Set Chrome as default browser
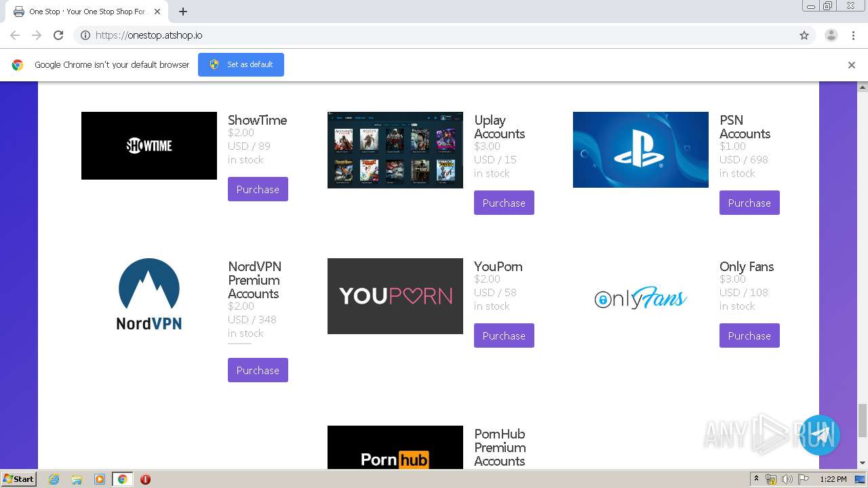 click(x=241, y=64)
